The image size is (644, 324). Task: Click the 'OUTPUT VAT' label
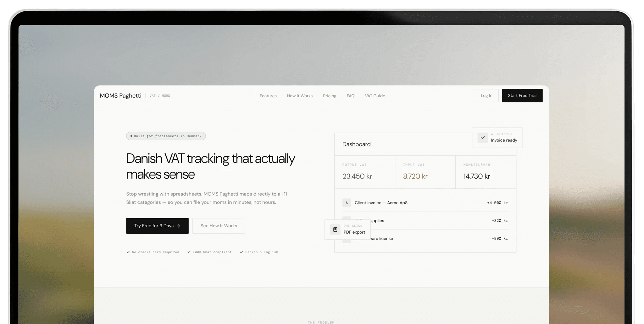point(354,165)
